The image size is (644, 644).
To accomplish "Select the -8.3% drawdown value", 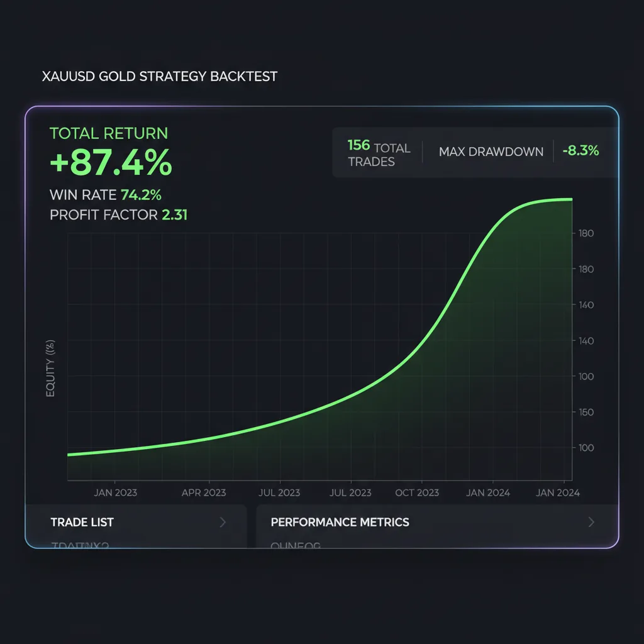I will click(x=580, y=151).
